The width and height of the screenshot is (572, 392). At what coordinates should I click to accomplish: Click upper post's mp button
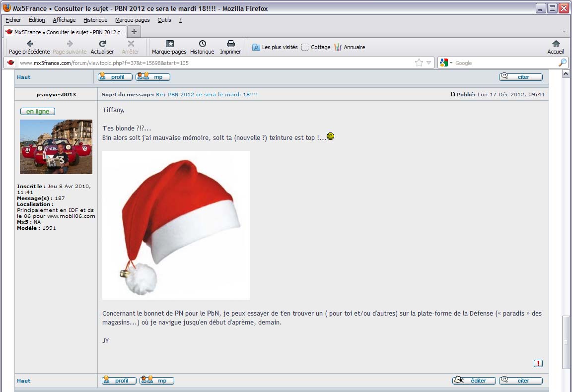point(153,76)
